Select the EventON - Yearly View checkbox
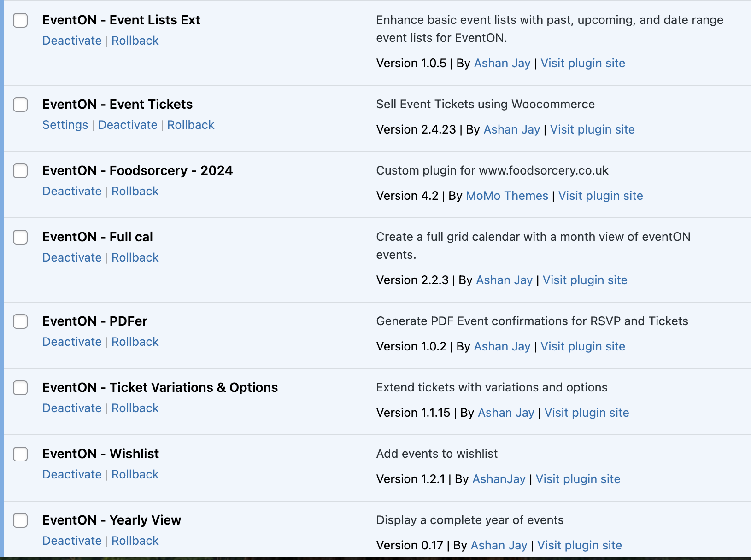The image size is (751, 560). pos(20,520)
